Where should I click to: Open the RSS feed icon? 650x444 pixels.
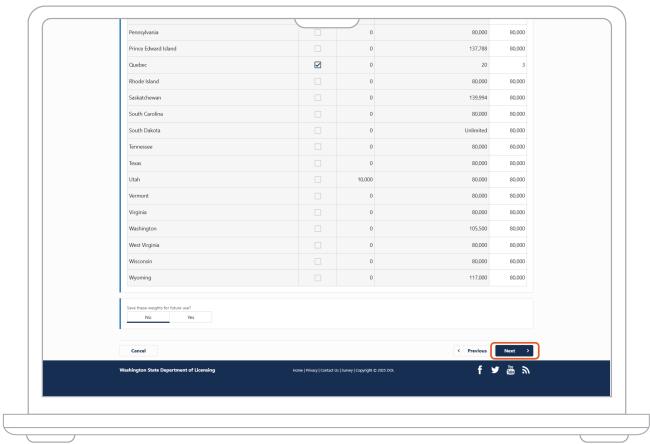(526, 370)
